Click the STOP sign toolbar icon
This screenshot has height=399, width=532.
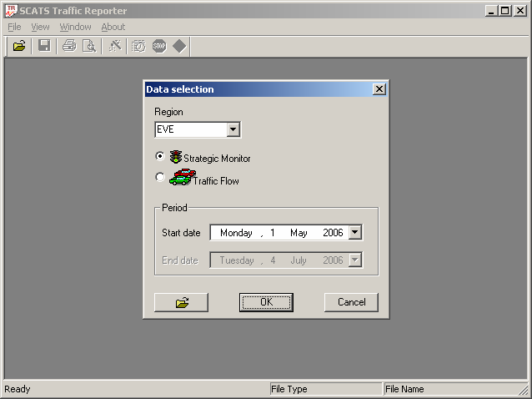[159, 46]
